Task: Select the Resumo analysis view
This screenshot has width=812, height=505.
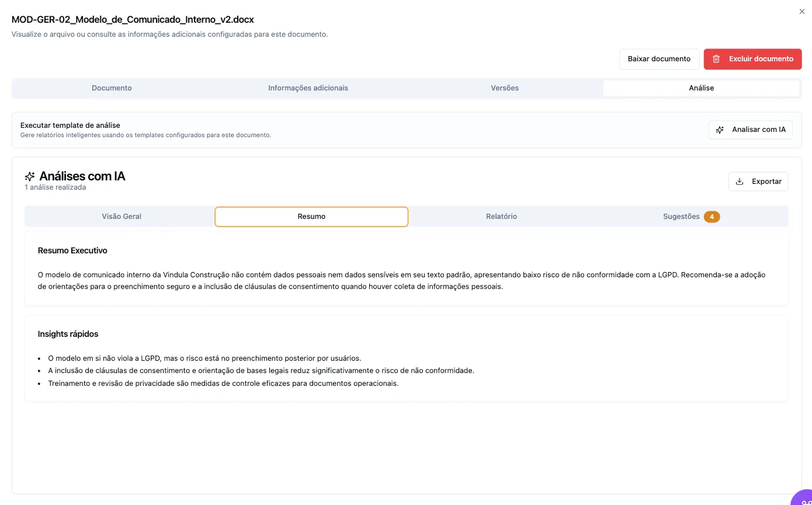Action: (311, 216)
